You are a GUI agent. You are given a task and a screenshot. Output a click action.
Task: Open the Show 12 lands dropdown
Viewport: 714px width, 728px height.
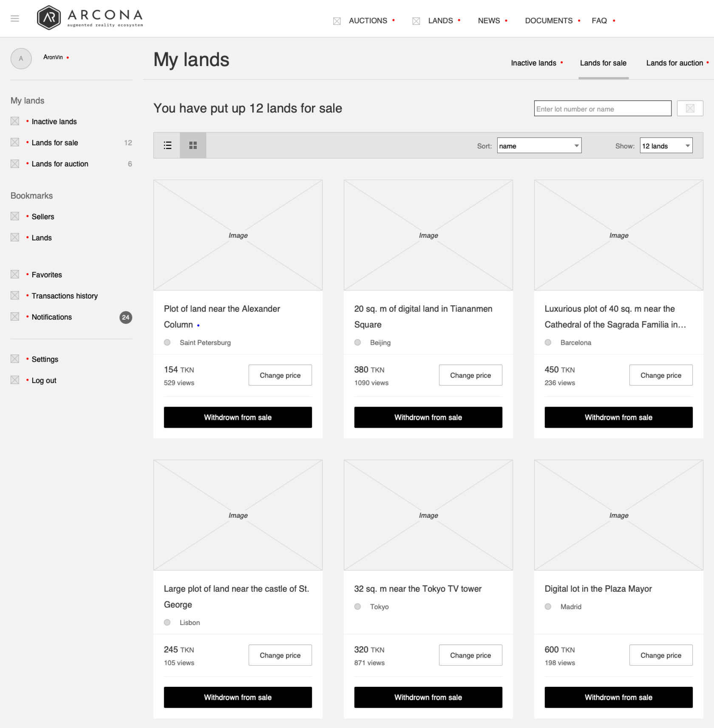click(666, 146)
